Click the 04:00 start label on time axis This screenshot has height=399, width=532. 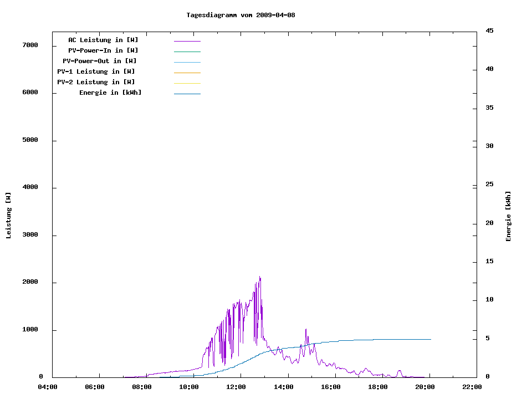(48, 387)
